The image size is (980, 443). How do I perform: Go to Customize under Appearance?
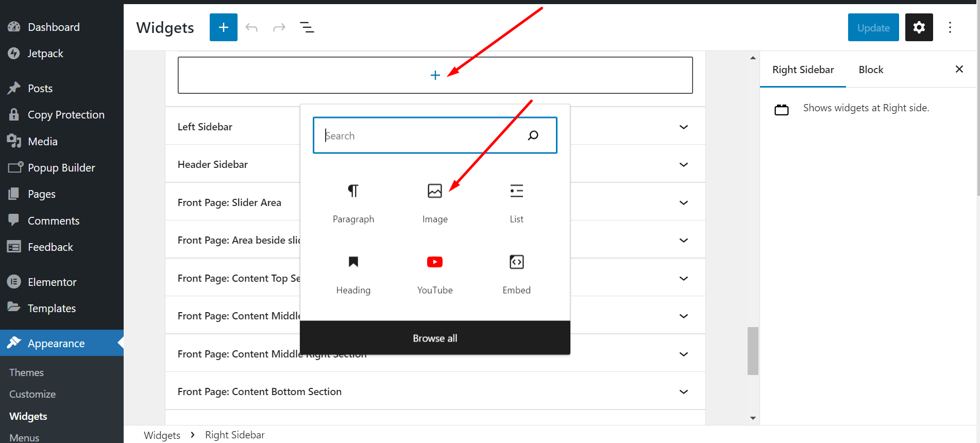[x=32, y=394]
